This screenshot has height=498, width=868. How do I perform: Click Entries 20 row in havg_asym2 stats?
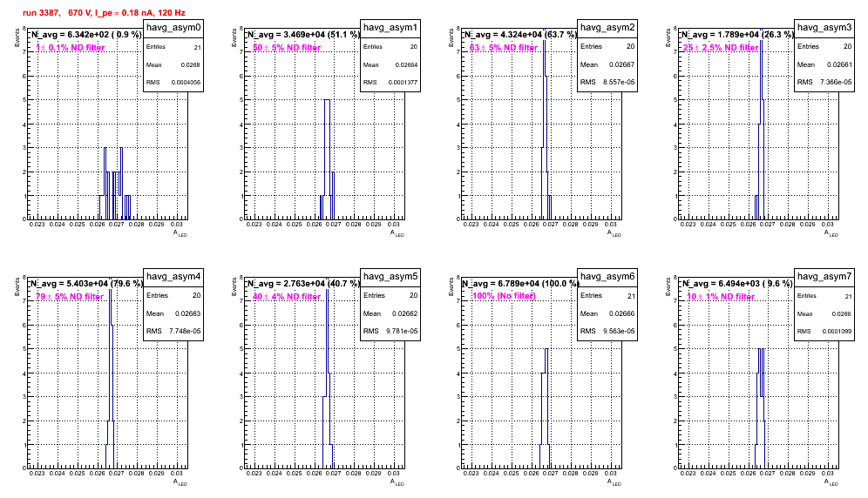click(x=607, y=47)
